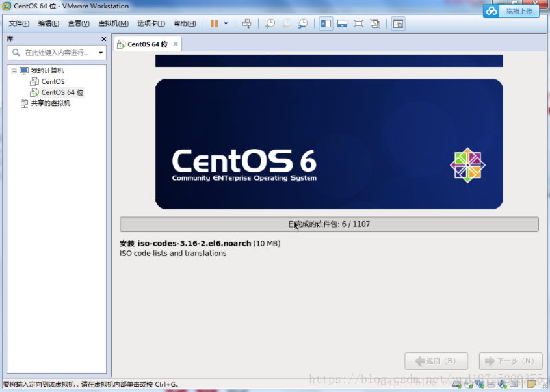Click the printer status bar icon

(x=491, y=384)
